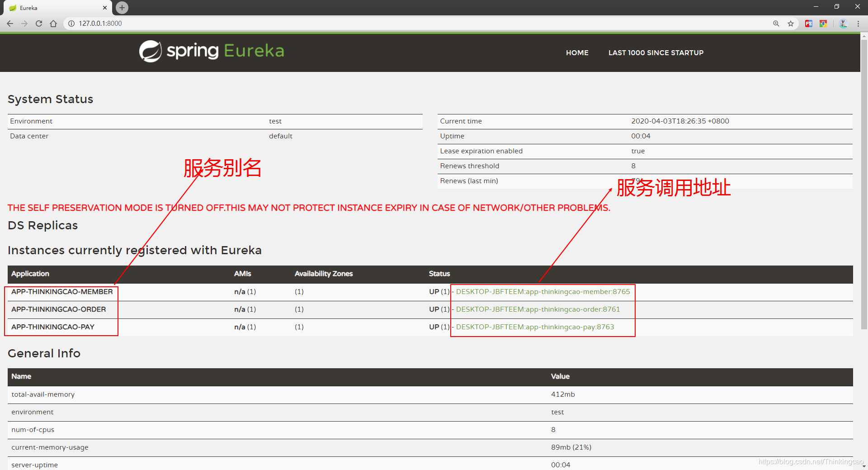868x470 pixels.
Task: Click the Spring Eureka logo
Action: [x=212, y=51]
